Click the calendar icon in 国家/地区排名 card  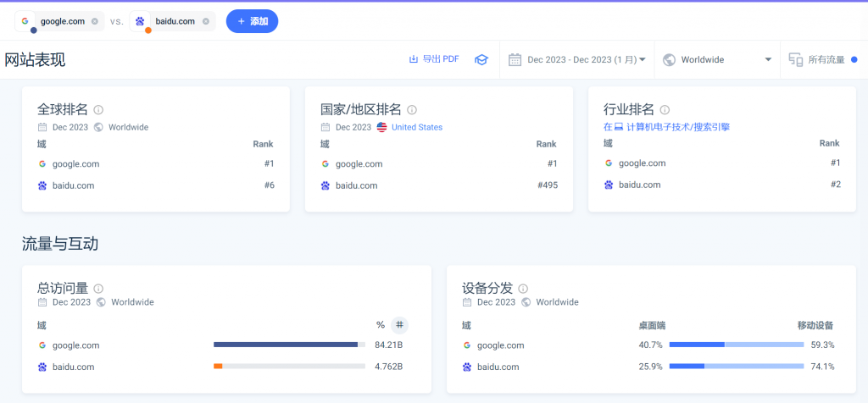pyautogui.click(x=325, y=127)
